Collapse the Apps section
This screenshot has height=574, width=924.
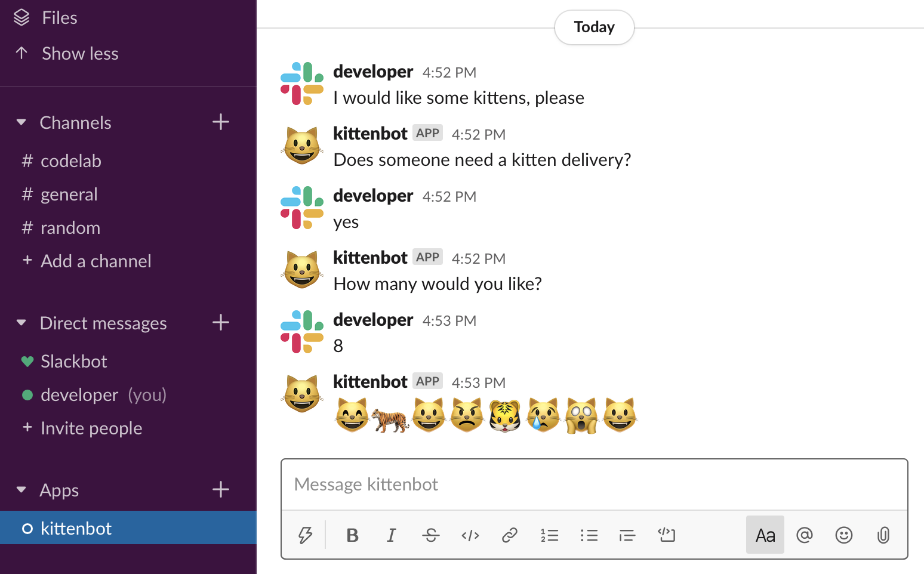pyautogui.click(x=21, y=490)
